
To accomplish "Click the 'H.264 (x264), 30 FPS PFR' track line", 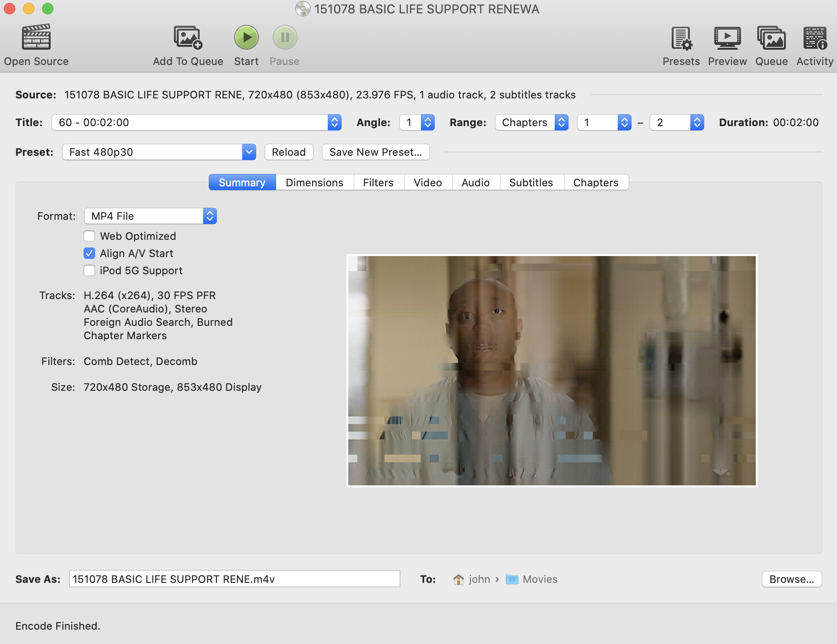I will tap(150, 295).
